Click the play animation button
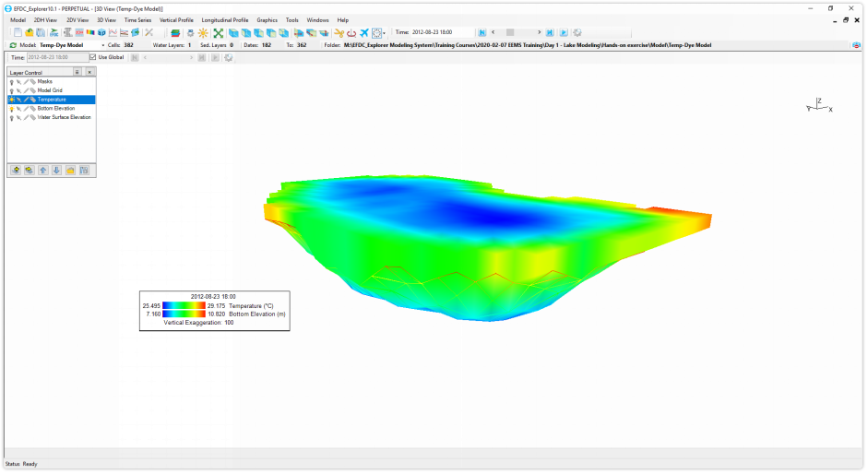 pyautogui.click(x=564, y=32)
